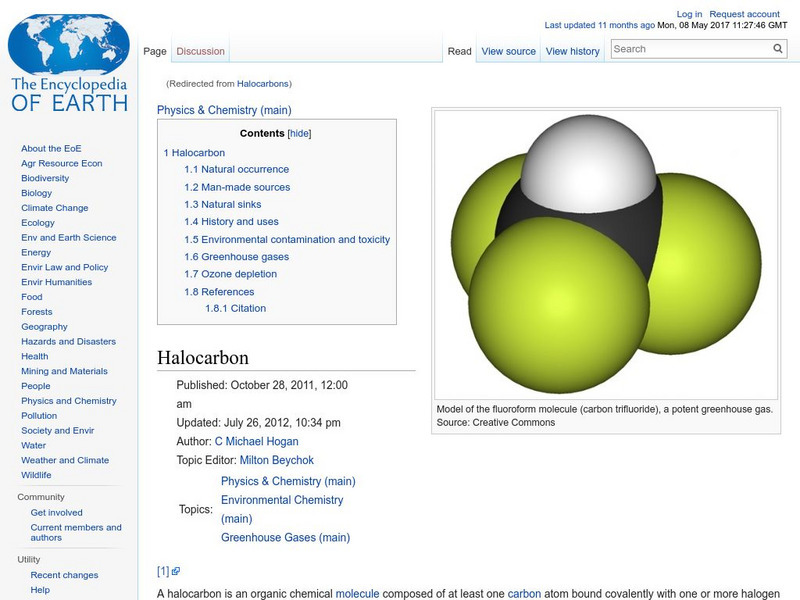Switch to the Discussion tab
800x600 pixels.
200,51
